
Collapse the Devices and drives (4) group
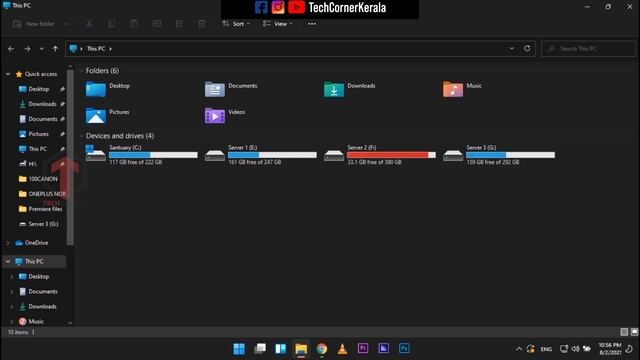coord(81,136)
